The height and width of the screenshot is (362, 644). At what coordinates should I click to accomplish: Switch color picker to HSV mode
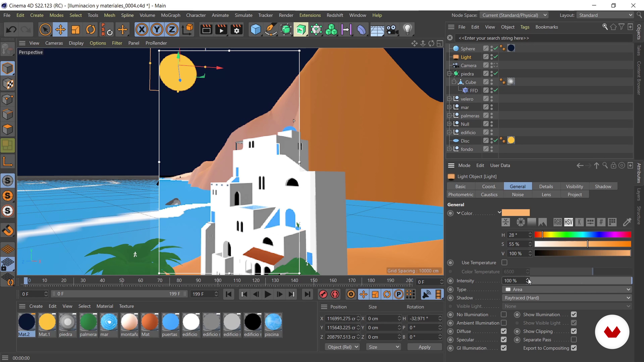pyautogui.click(x=568, y=222)
